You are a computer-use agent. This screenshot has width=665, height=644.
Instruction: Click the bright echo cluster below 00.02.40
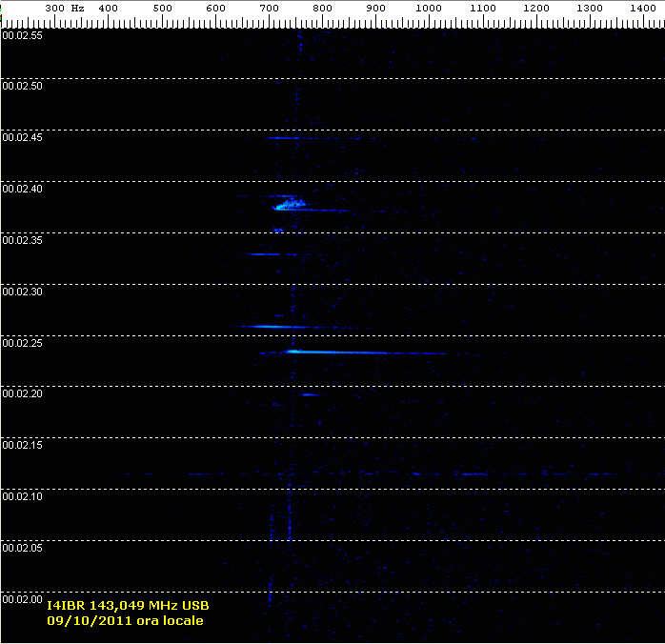[290, 205]
